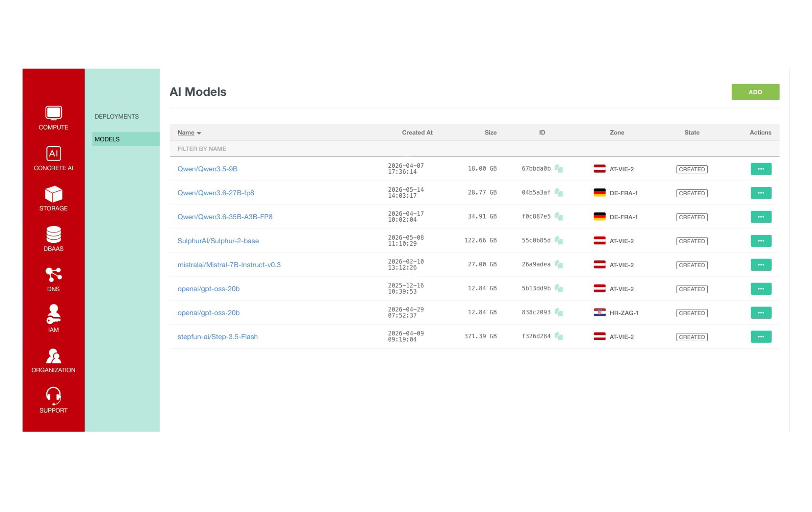Click the Austrian flag for gpt-oss-20b 5b13dd9b
The height and width of the screenshot is (512, 812).
(x=599, y=288)
